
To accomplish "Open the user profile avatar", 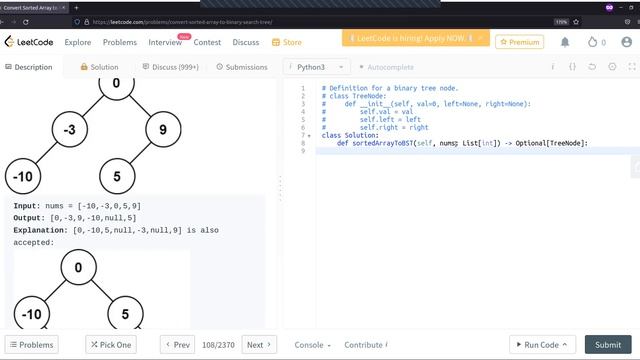I will point(627,42).
